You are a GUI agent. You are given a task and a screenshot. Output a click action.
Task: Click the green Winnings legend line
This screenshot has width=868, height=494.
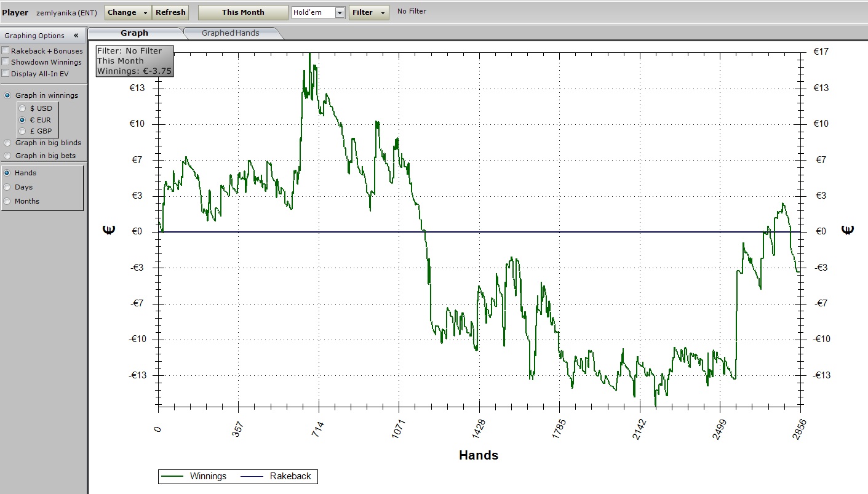172,476
